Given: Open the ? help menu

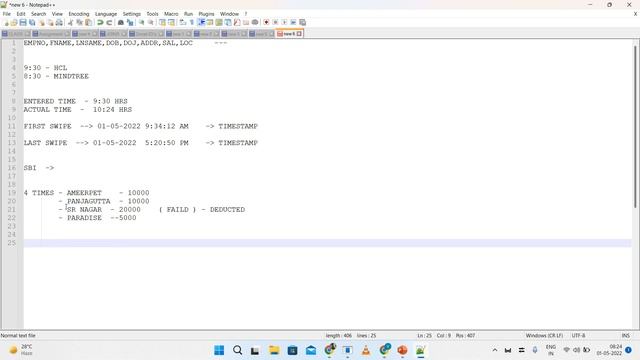Looking at the screenshot, I should pyautogui.click(x=246, y=14).
